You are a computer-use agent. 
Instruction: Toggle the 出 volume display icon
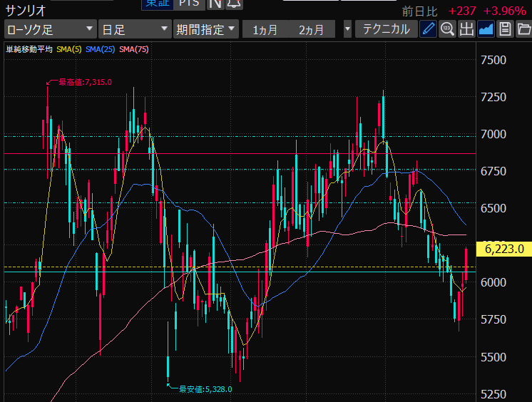tap(466, 29)
